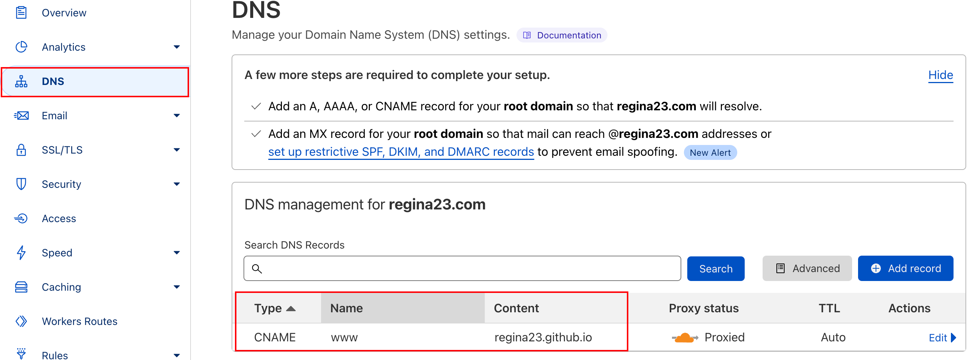This screenshot has width=980, height=360.
Task: Click the Analytics pie chart icon
Action: 21,47
